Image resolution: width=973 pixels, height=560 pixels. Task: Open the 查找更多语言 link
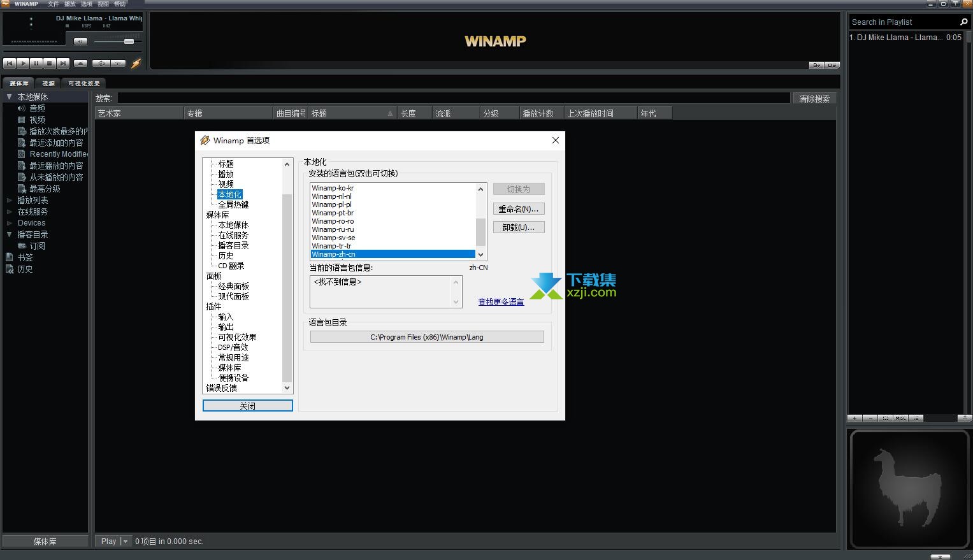[501, 302]
